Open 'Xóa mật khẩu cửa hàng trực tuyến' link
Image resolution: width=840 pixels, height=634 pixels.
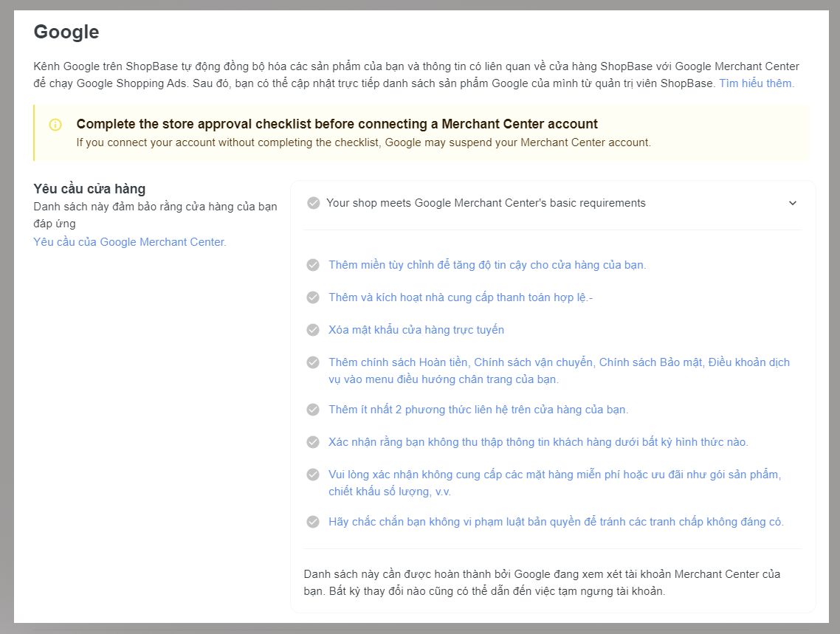coord(416,330)
